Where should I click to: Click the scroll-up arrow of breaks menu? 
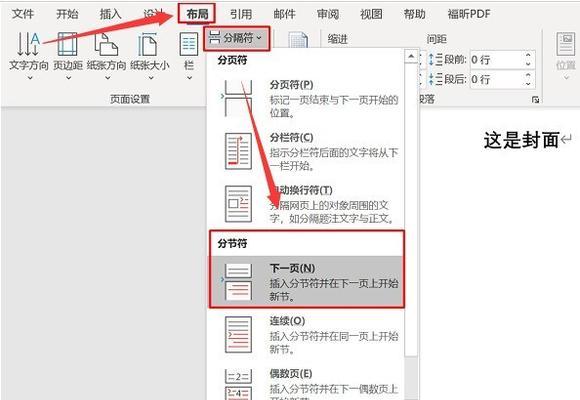point(411,56)
